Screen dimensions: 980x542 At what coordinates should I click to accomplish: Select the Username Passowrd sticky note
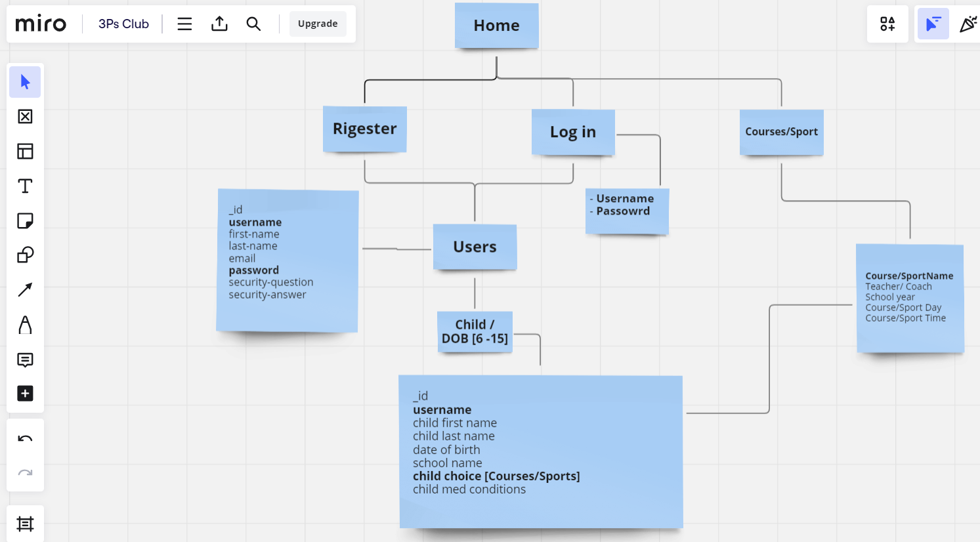tap(627, 211)
